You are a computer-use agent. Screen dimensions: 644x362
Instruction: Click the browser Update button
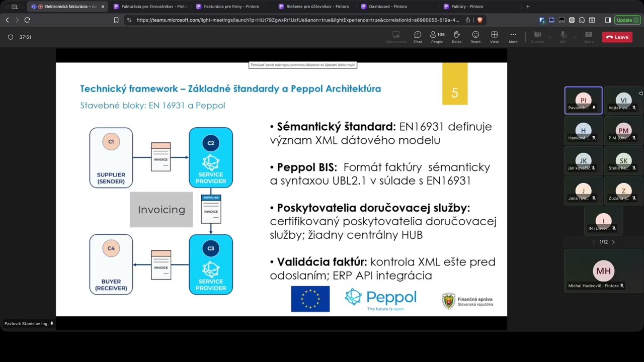(627, 20)
